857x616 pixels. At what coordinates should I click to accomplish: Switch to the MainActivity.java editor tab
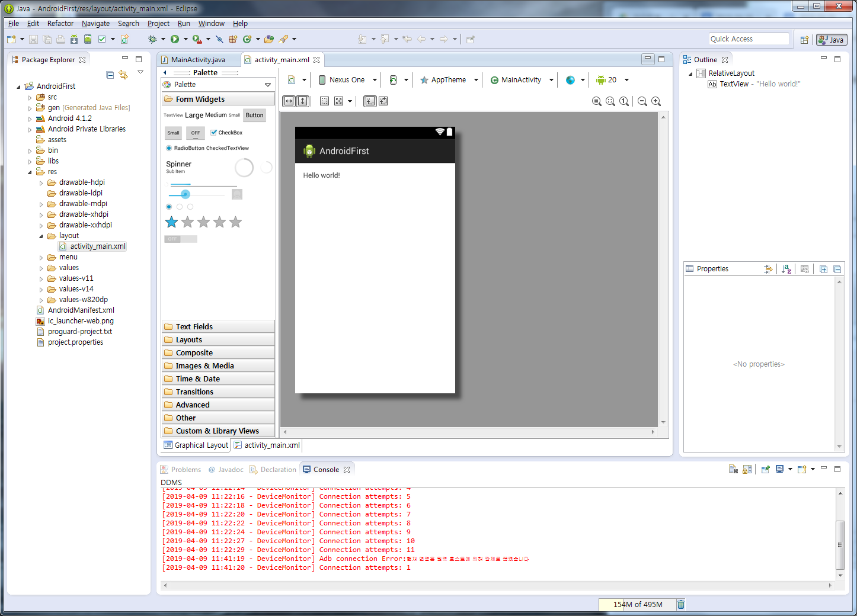point(198,60)
